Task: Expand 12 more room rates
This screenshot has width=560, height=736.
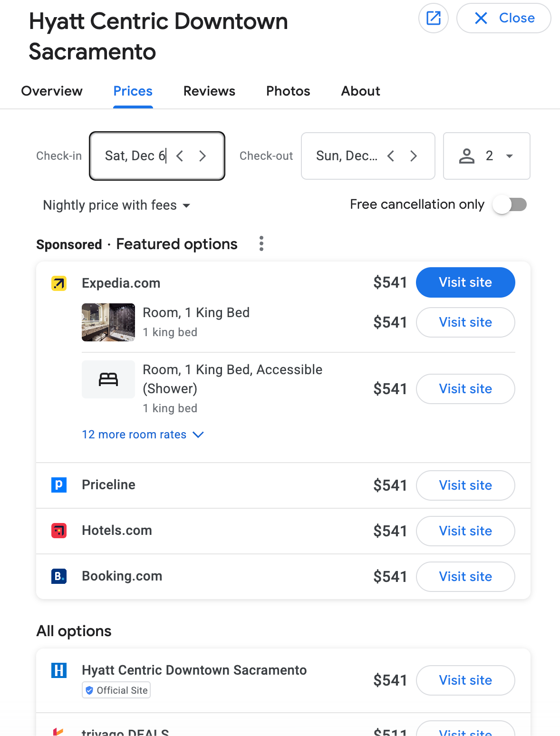Action: pyautogui.click(x=143, y=435)
